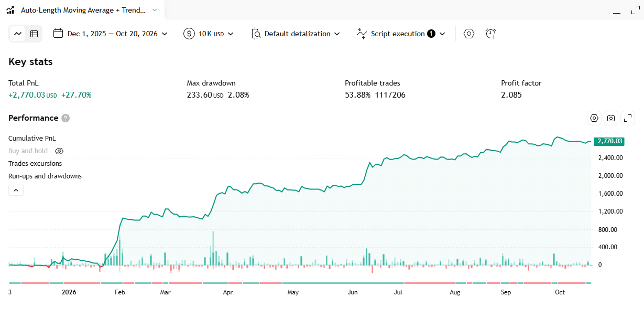Toggle Trades excursions series
Screen dimensions: 644x318
point(35,164)
